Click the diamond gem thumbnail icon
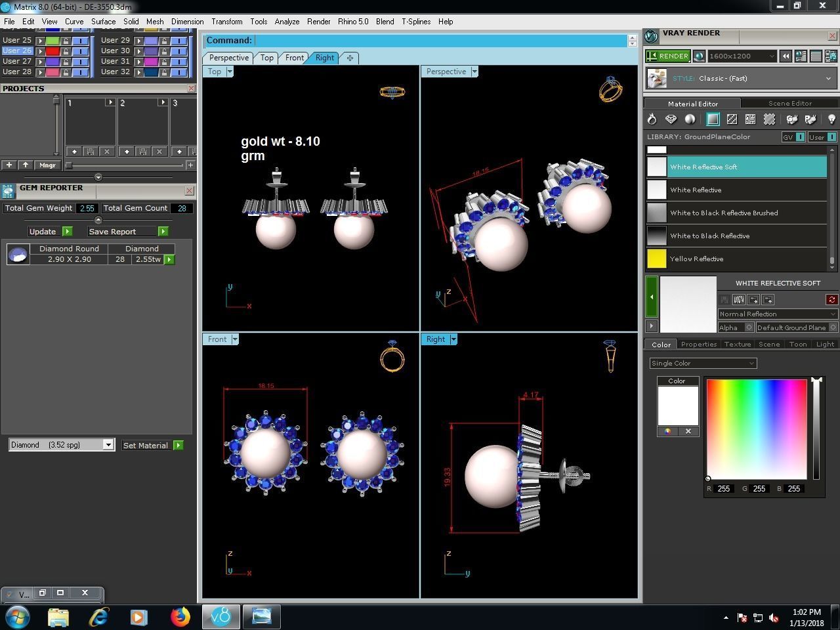Image resolution: width=840 pixels, height=630 pixels. [x=18, y=255]
